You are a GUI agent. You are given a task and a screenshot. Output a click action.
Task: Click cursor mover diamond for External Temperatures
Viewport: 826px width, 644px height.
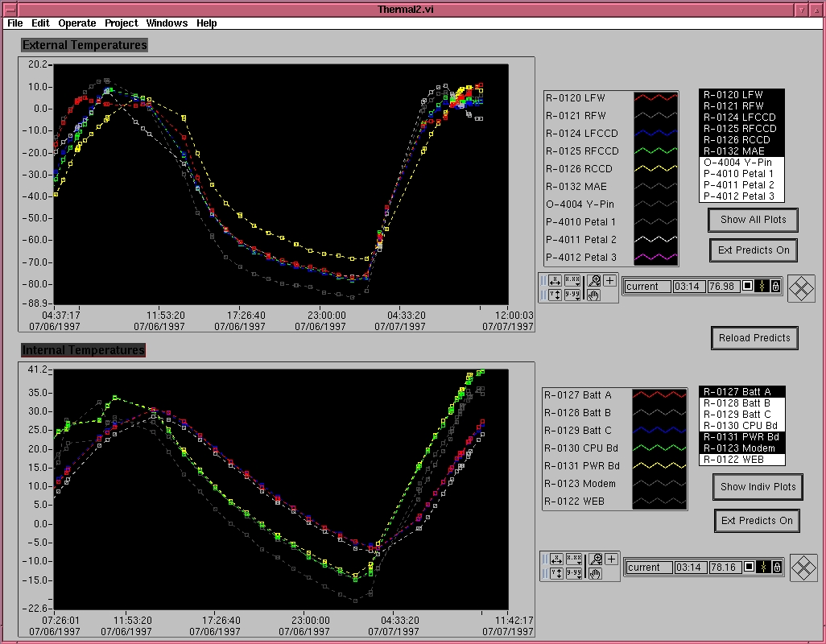pyautogui.click(x=801, y=287)
